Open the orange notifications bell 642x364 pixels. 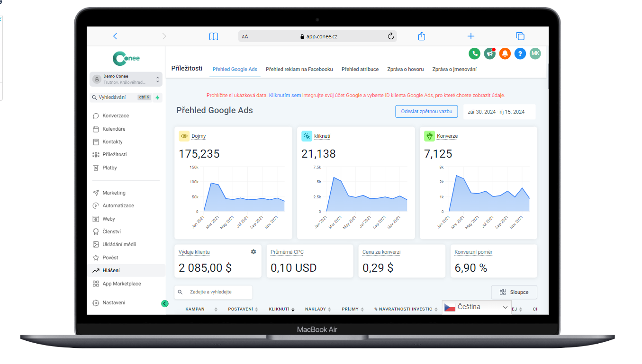click(505, 53)
